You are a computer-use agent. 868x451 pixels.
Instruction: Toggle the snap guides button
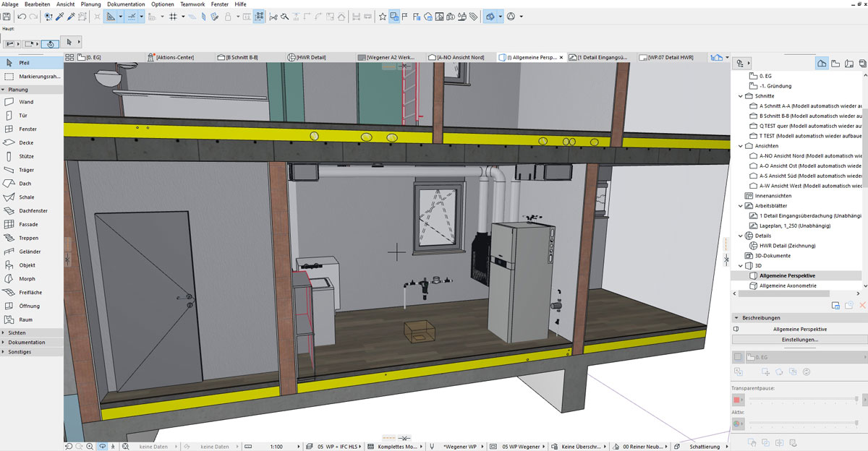(132, 16)
